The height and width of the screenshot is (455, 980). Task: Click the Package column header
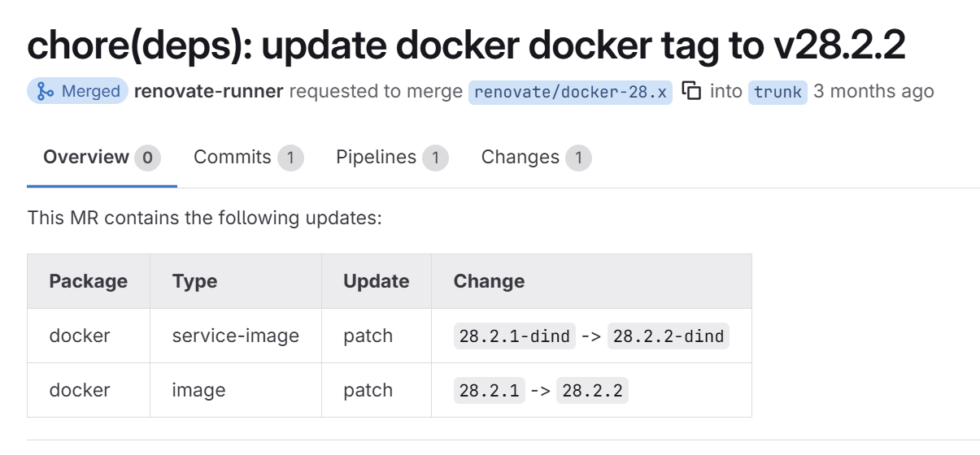[88, 281]
